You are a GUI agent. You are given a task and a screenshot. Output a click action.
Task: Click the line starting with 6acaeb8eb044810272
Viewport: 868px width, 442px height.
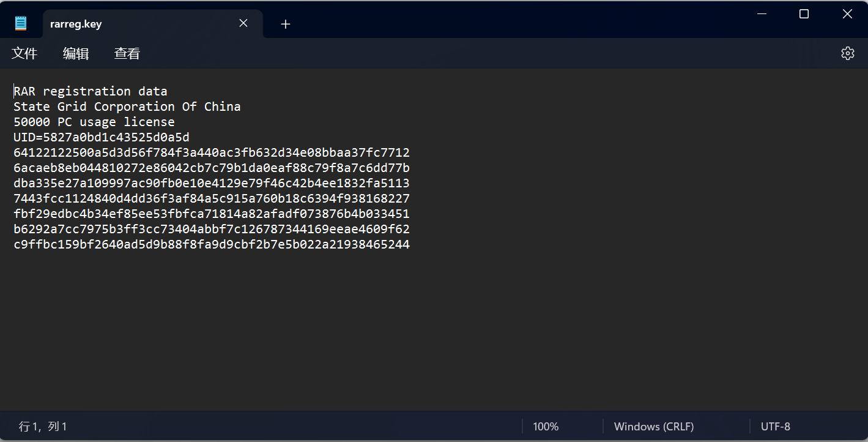point(212,168)
